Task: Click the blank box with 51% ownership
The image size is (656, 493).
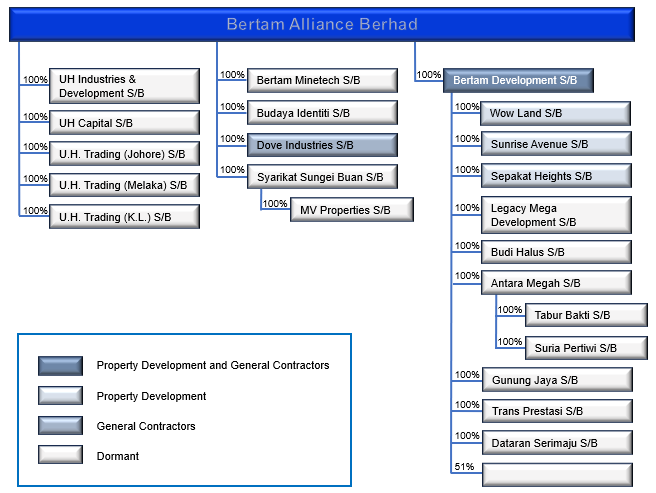Action: coord(556,474)
